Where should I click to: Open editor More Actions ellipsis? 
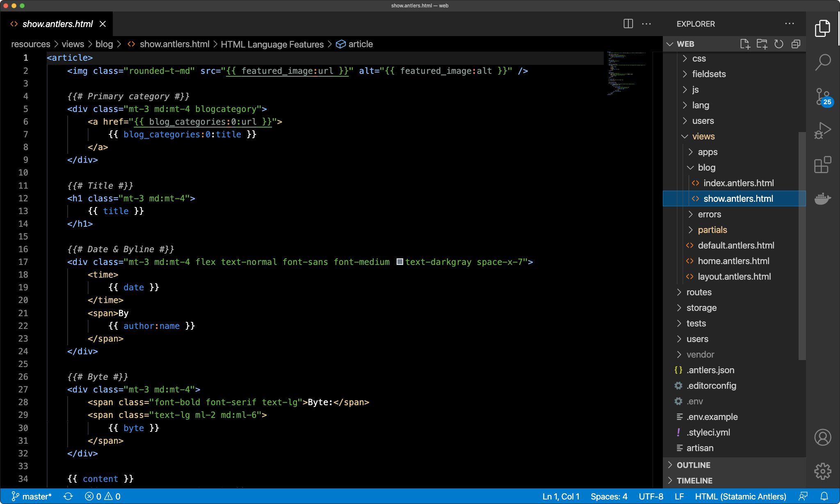click(x=646, y=24)
